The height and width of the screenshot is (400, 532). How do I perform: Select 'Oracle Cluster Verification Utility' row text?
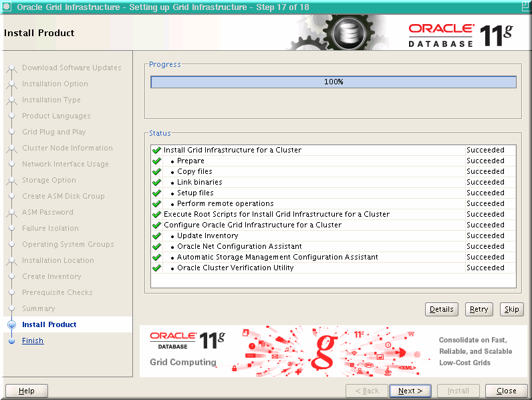(x=235, y=268)
